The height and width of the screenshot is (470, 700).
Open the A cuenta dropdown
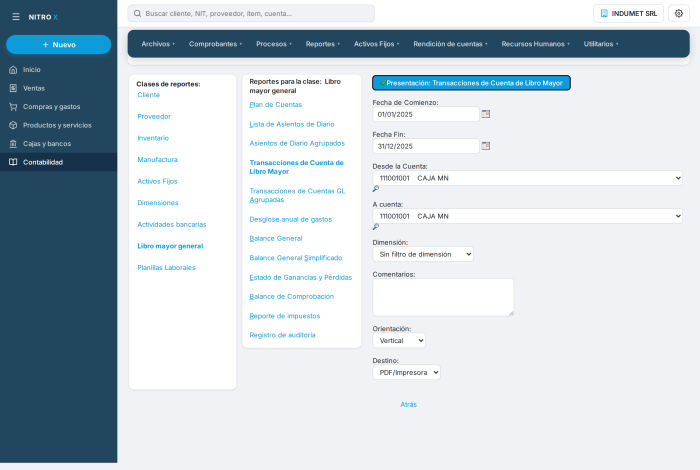pos(527,216)
